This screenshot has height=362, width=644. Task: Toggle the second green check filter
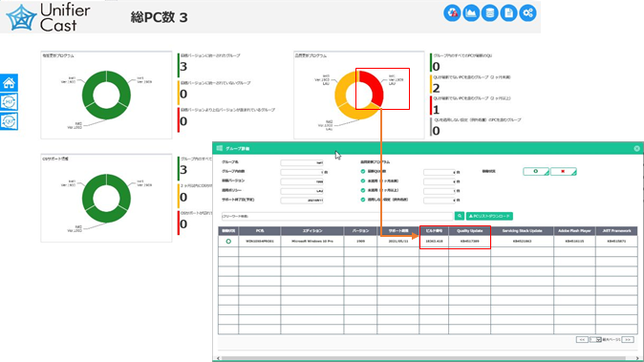(x=363, y=181)
